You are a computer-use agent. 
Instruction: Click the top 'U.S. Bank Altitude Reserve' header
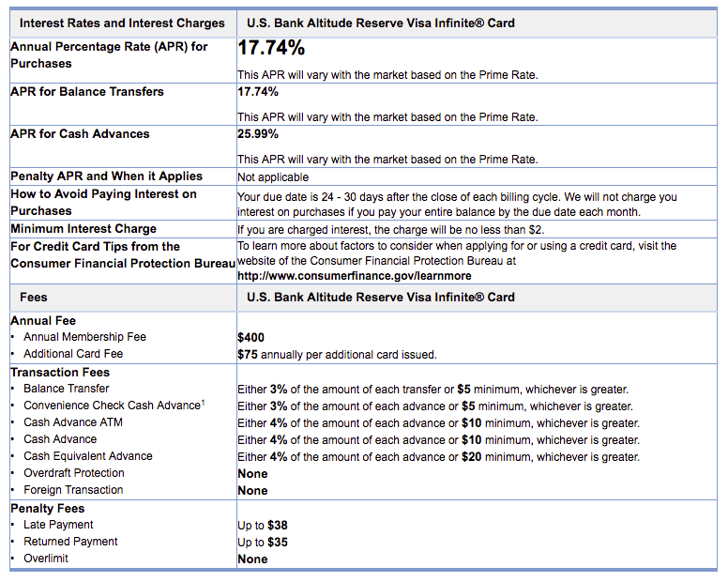[x=381, y=23]
